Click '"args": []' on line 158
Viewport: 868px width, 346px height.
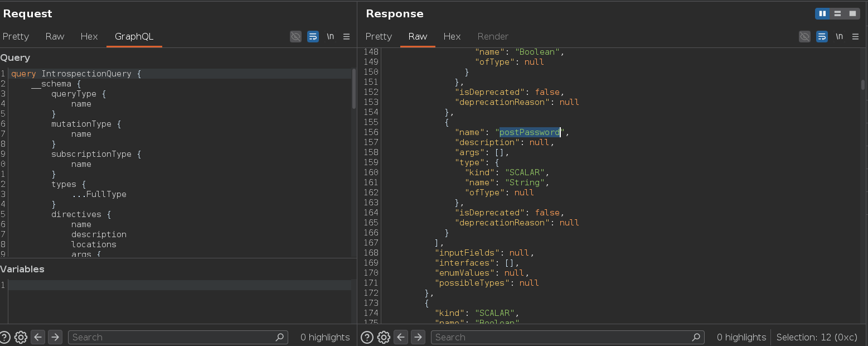tap(482, 152)
